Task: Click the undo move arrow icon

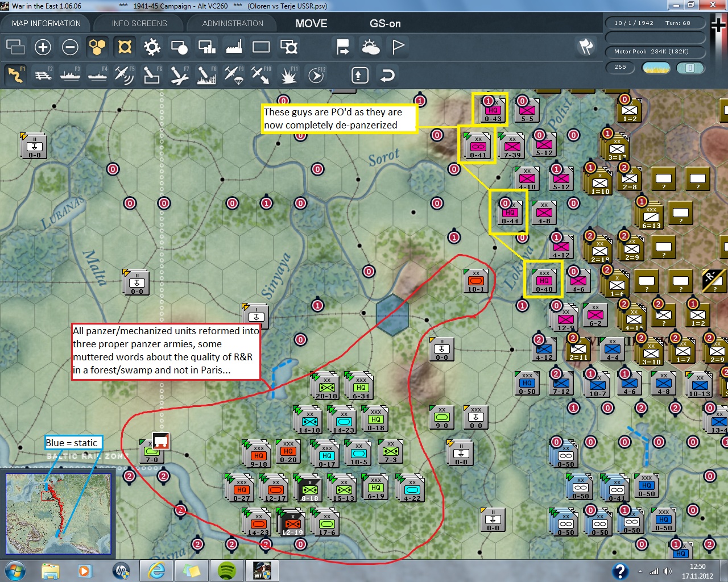Action: coord(387,75)
